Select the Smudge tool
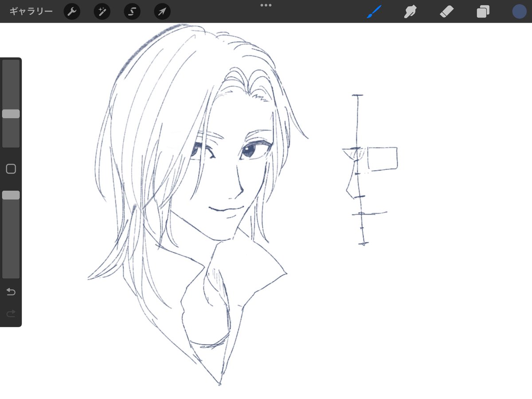This screenshot has height=399, width=532. pyautogui.click(x=410, y=11)
